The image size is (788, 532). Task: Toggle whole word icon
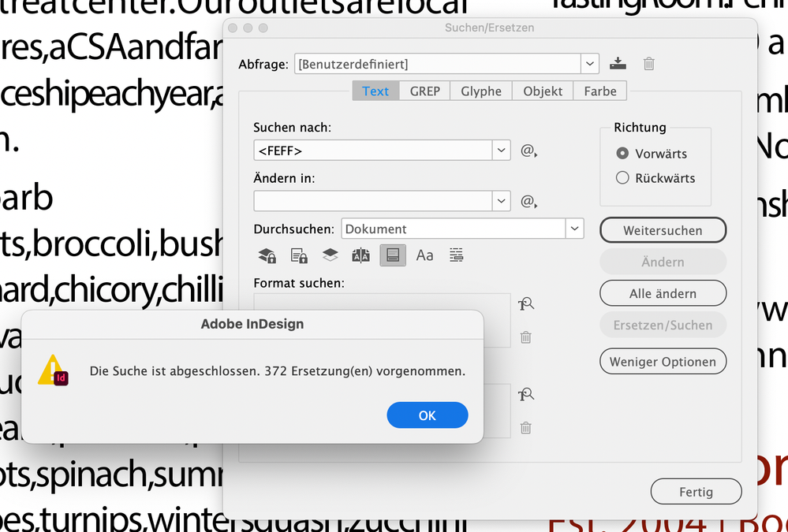[x=457, y=255]
